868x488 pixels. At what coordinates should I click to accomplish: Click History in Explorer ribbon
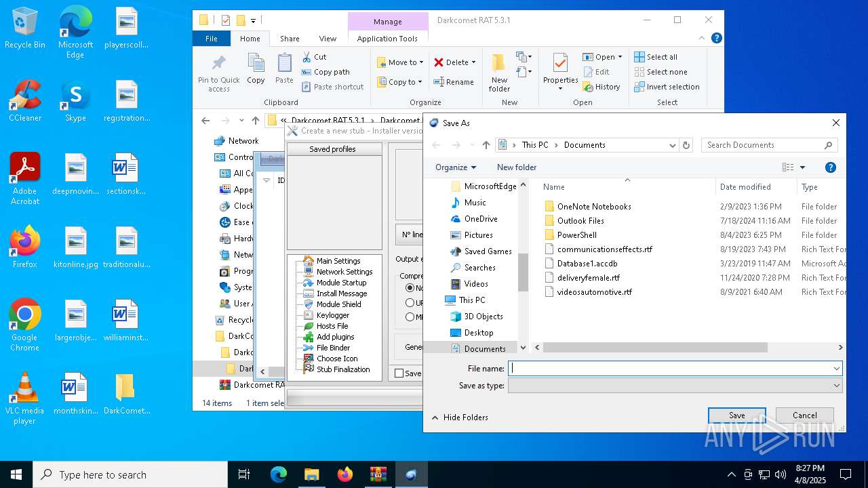(x=601, y=87)
